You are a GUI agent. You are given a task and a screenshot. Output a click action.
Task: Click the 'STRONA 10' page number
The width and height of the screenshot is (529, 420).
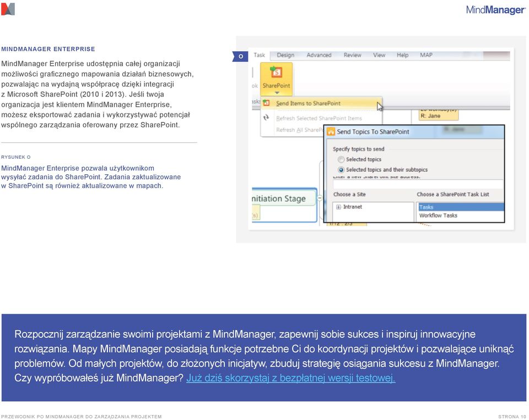coord(512,417)
